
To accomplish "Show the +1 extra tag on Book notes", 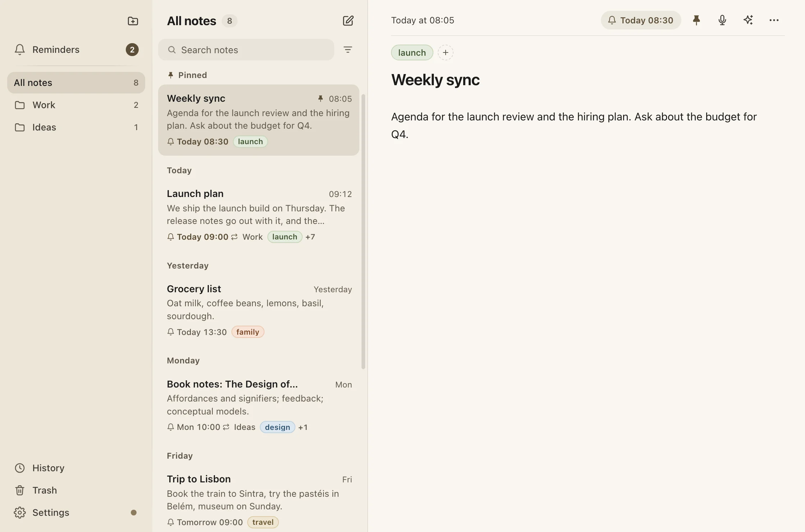I will tap(303, 427).
